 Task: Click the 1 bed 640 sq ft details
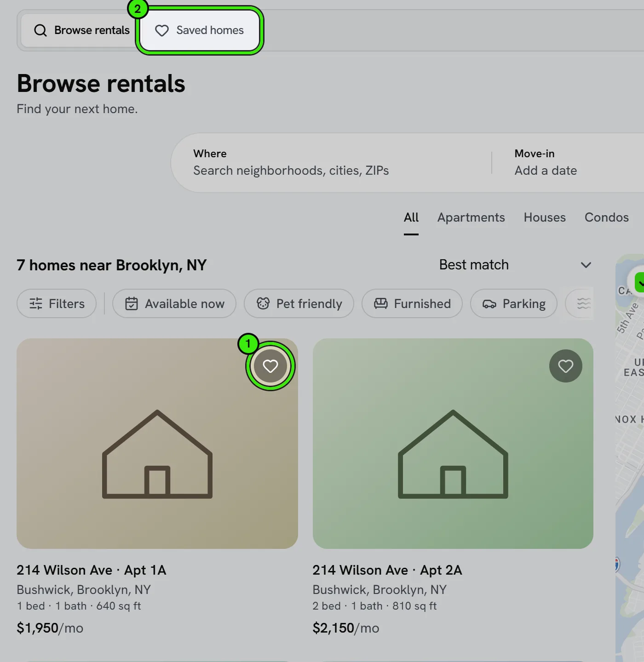click(79, 606)
